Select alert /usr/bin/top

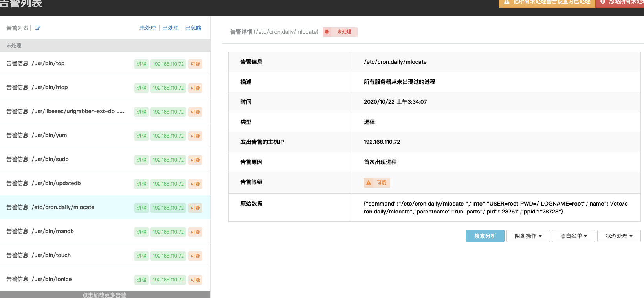coord(105,63)
